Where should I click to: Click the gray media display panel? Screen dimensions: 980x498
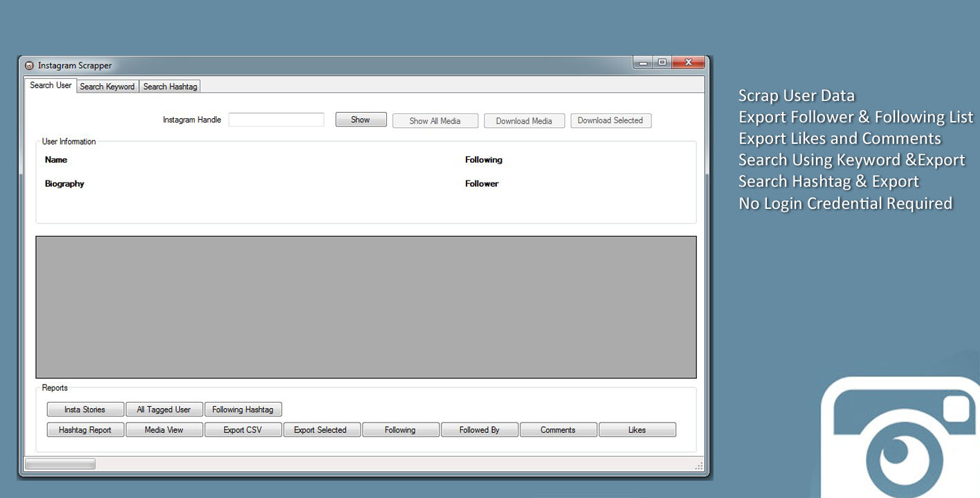click(x=366, y=307)
